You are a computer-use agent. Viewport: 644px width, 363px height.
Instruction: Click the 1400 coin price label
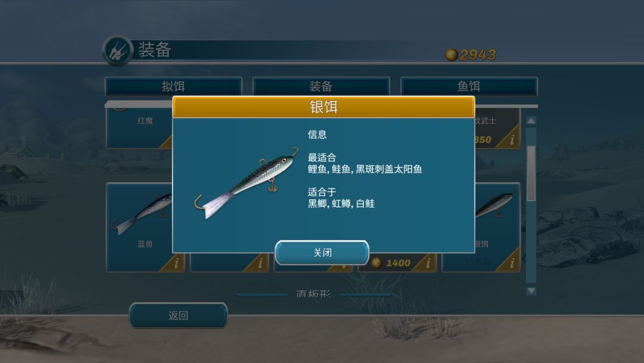coord(398,263)
